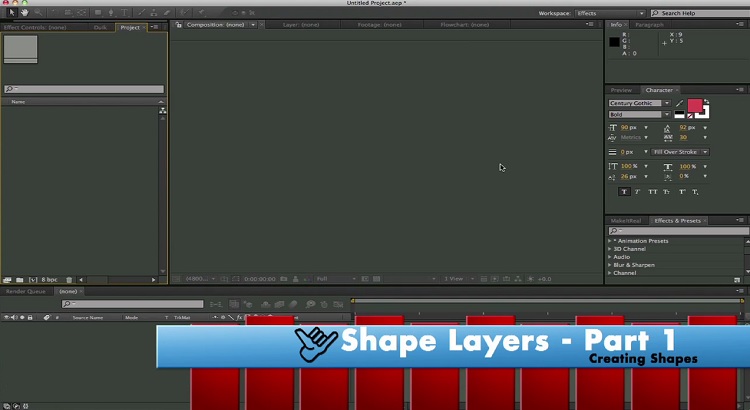Switch to Duik tab
The height and width of the screenshot is (410, 750).
pos(100,28)
